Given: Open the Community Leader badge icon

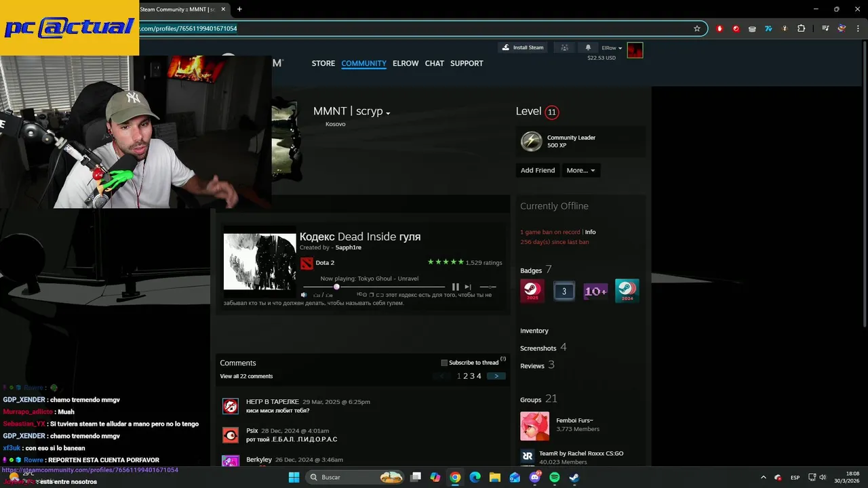Looking at the screenshot, I should coord(531,142).
